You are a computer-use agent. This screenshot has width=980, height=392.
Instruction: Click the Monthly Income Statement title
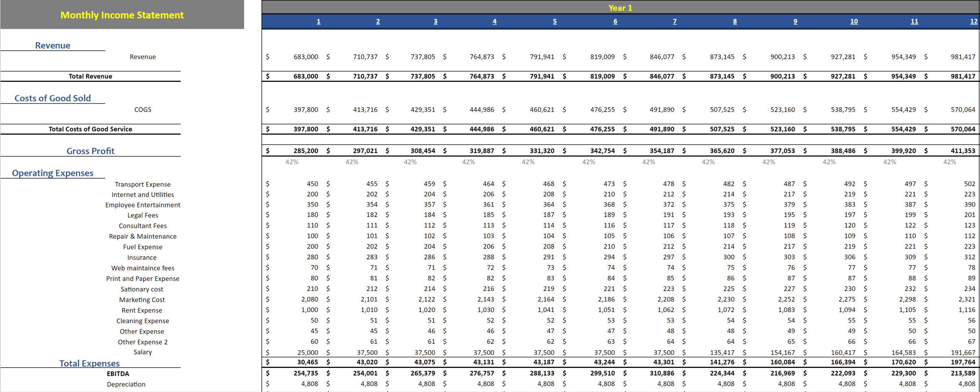coord(122,15)
